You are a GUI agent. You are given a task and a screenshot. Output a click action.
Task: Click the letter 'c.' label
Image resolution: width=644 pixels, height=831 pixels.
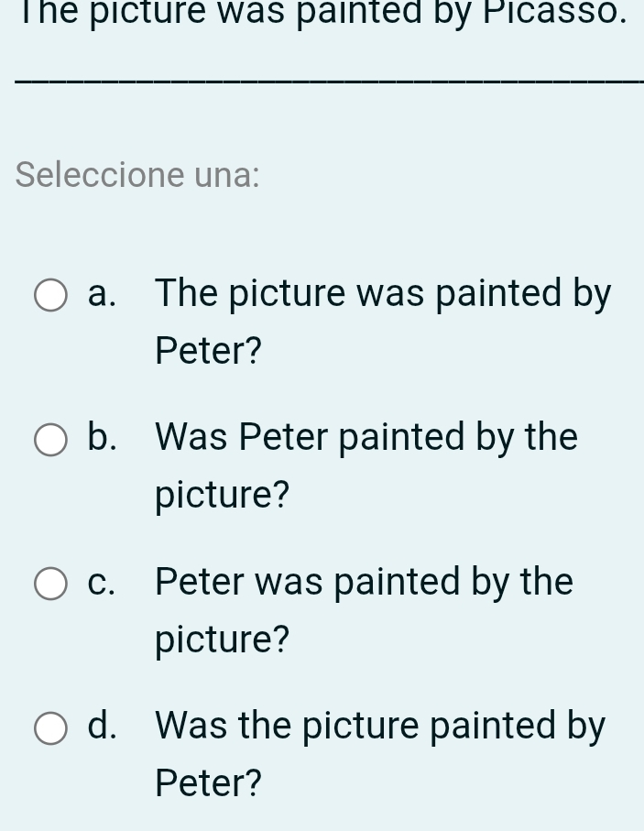101,583
